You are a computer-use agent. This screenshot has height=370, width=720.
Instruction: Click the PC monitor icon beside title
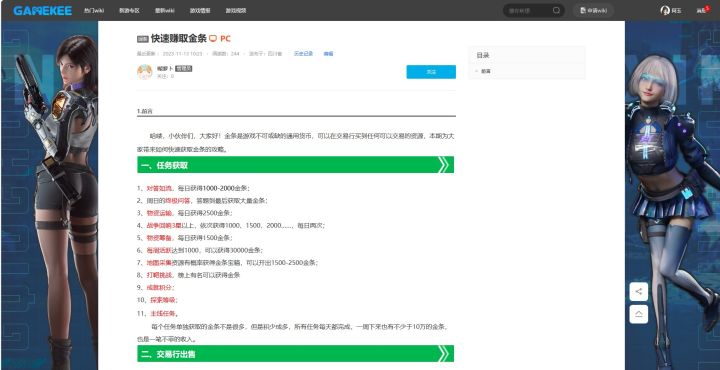tap(213, 39)
